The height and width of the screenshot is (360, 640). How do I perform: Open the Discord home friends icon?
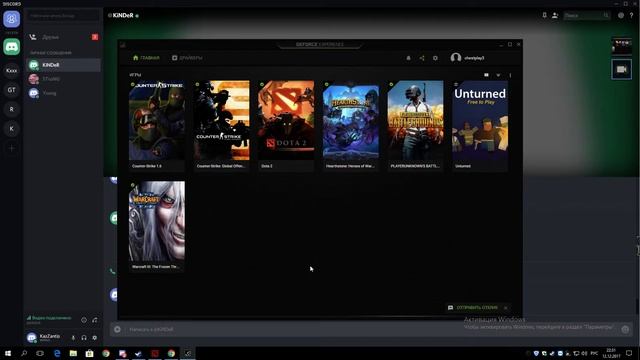point(11,19)
